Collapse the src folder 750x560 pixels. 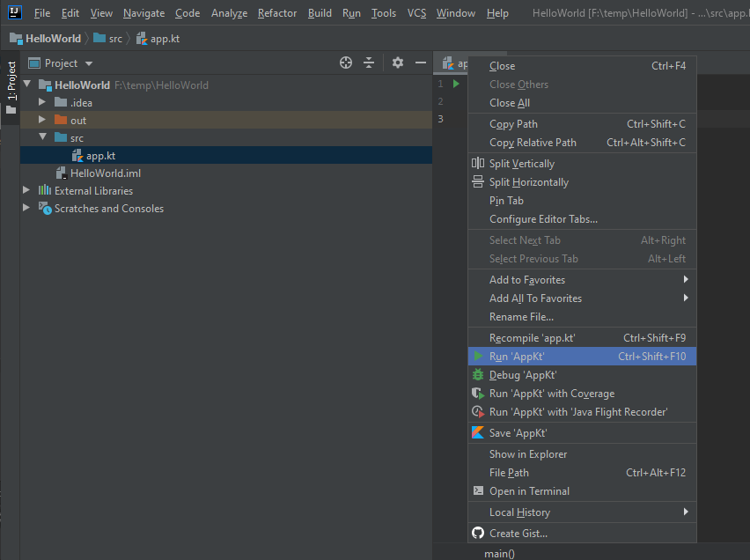[42, 137]
